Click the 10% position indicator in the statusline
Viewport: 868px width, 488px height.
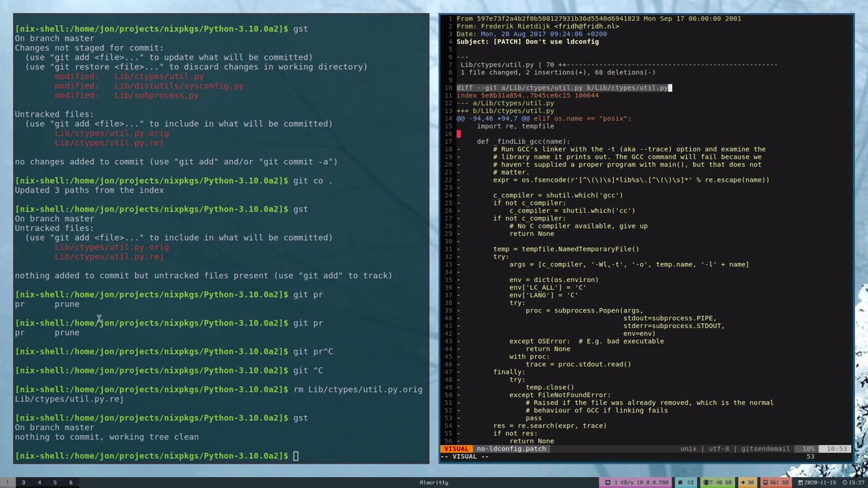coord(808,449)
